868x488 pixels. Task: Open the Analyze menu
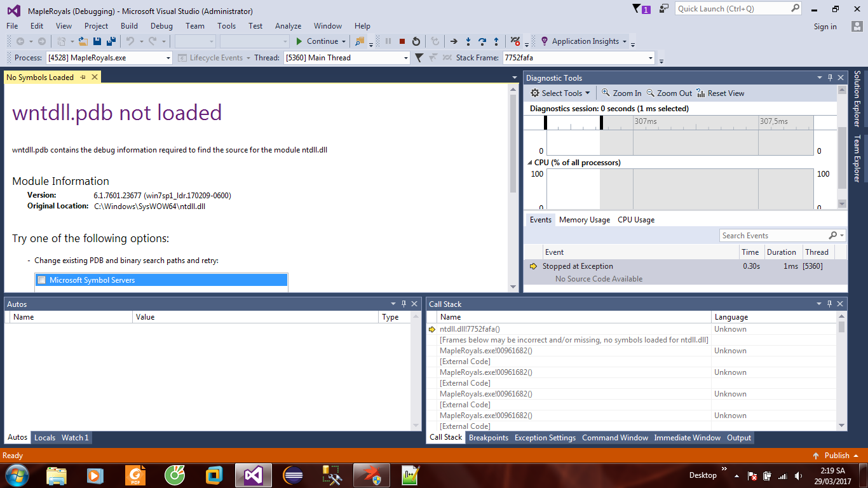click(288, 26)
